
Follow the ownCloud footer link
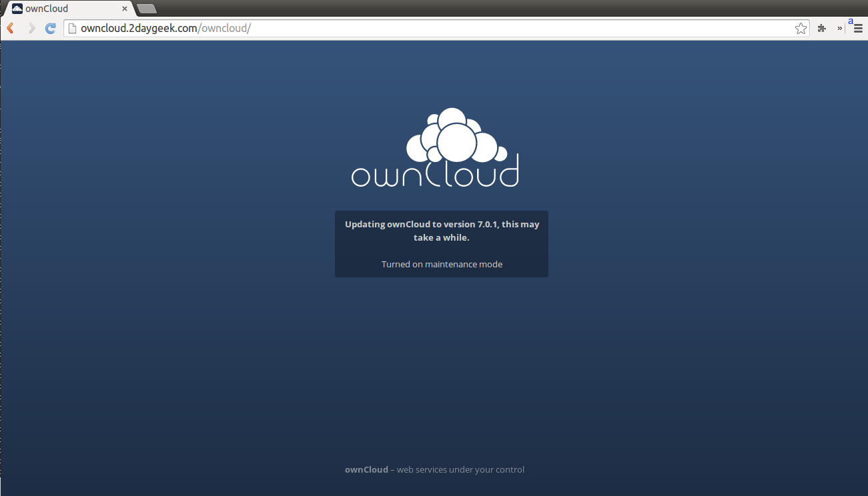[x=366, y=469]
